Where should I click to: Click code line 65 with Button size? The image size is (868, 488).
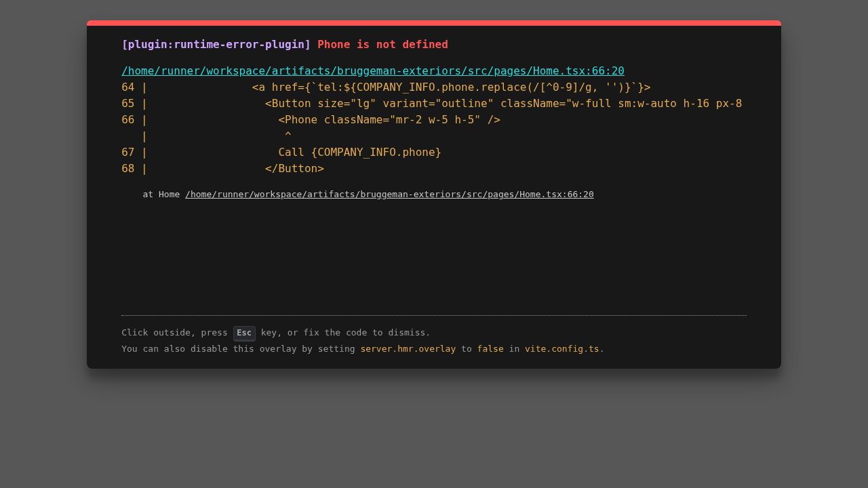[431, 104]
